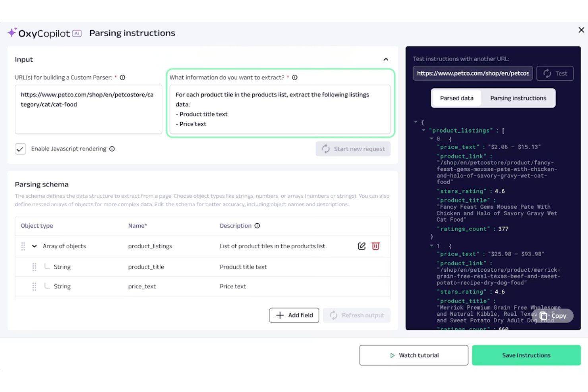Click the Add field button

point(294,315)
